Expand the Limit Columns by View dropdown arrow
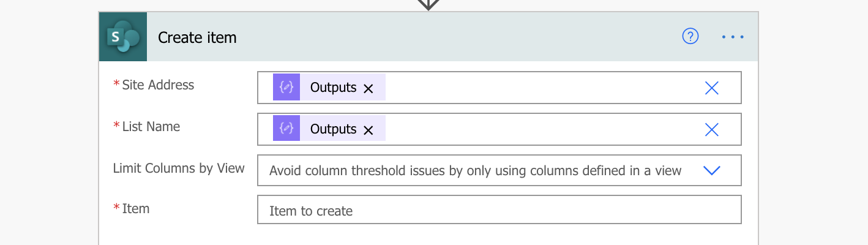Viewport: 868px width, 245px height. click(711, 170)
